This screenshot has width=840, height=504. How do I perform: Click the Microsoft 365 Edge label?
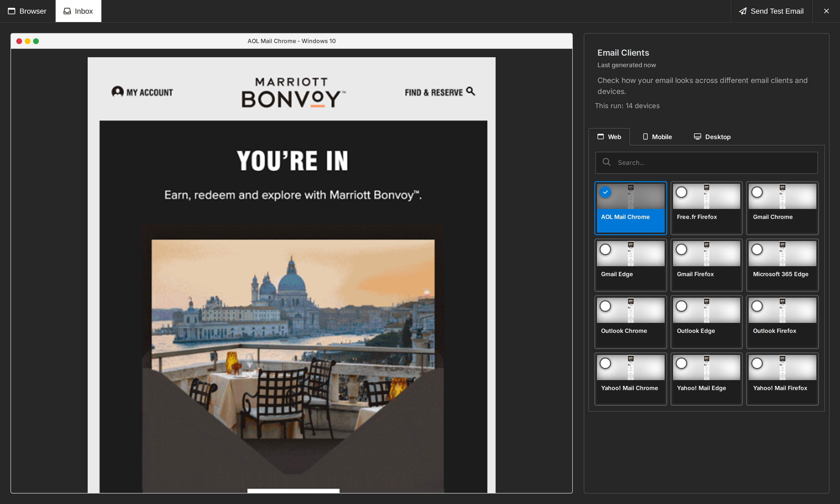coord(780,274)
